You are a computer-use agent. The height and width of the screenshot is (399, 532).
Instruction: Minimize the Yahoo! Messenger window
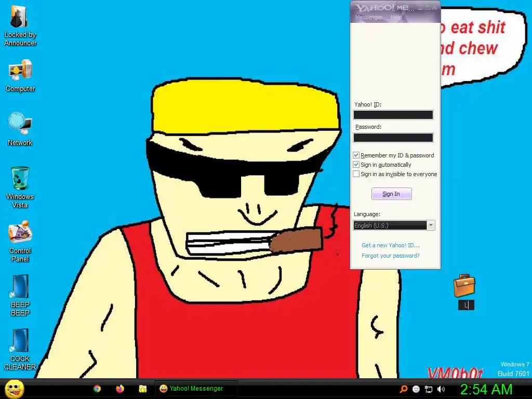(421, 8)
